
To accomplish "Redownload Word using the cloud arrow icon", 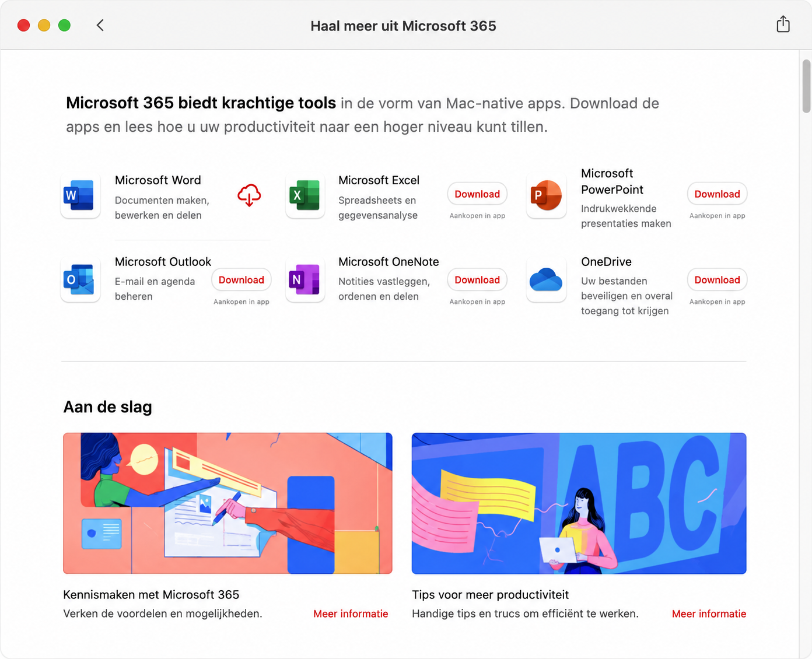I will click(x=249, y=195).
